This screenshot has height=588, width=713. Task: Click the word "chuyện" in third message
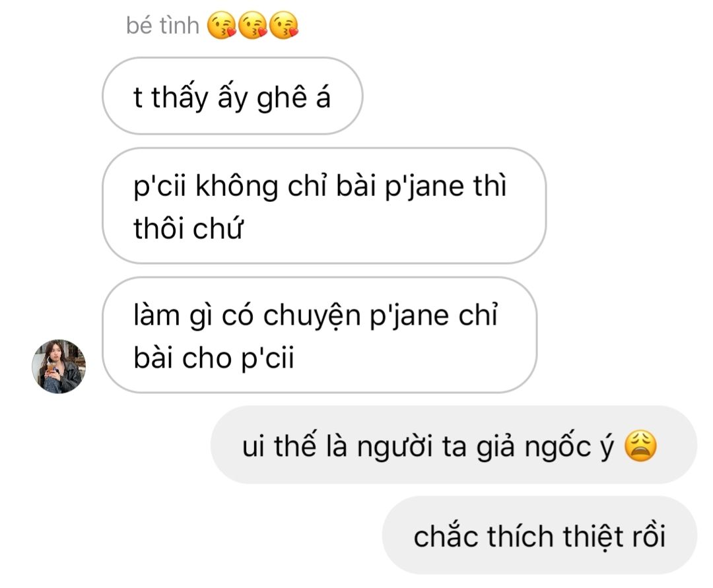click(312, 315)
